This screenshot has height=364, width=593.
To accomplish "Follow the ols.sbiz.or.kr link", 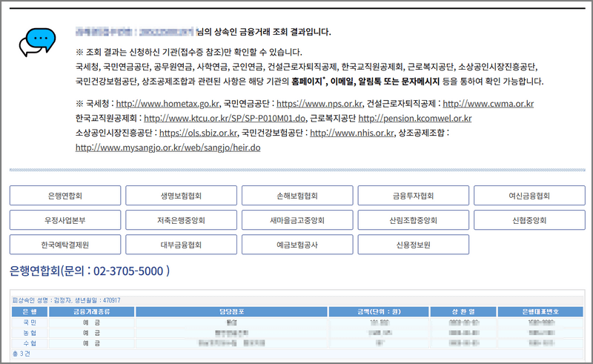I will [198, 133].
